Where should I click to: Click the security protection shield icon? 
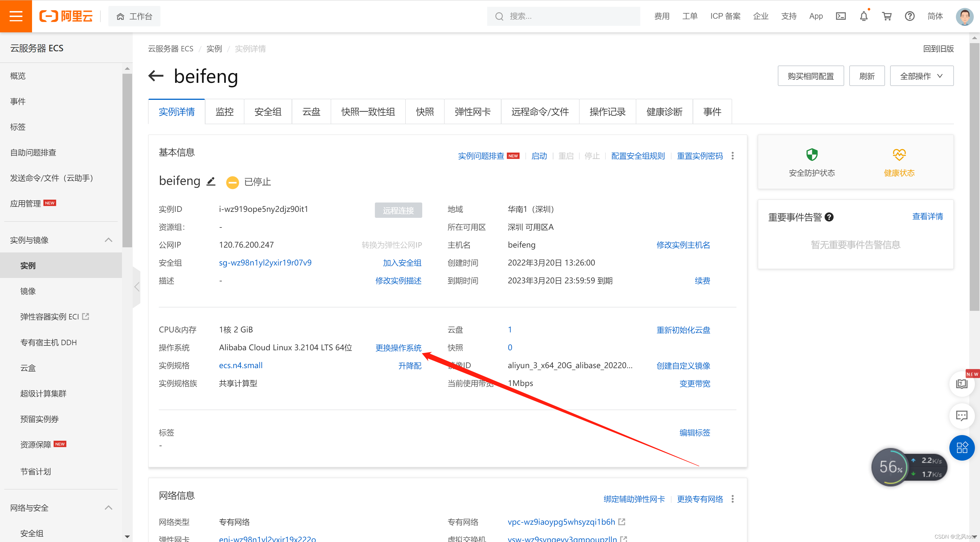coord(812,155)
